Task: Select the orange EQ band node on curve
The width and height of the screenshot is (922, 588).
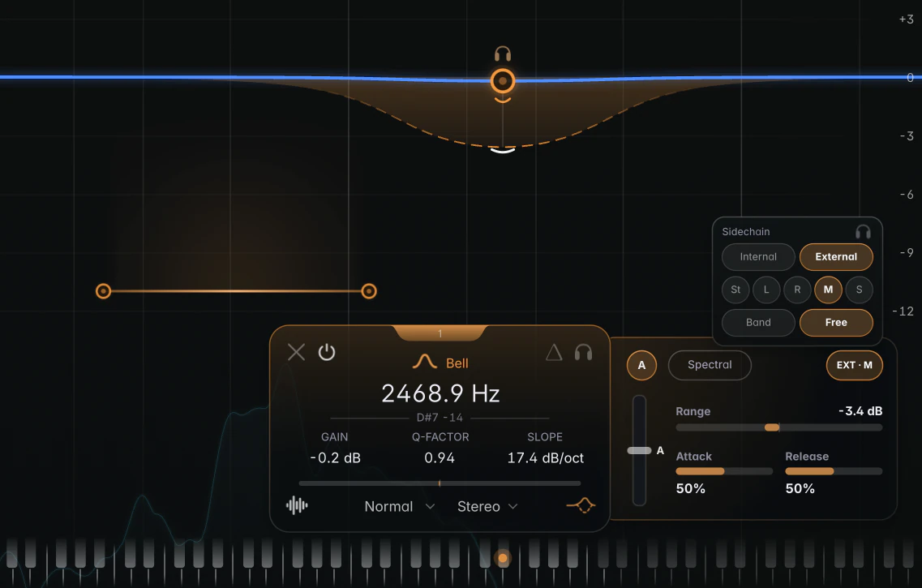Action: click(x=502, y=81)
